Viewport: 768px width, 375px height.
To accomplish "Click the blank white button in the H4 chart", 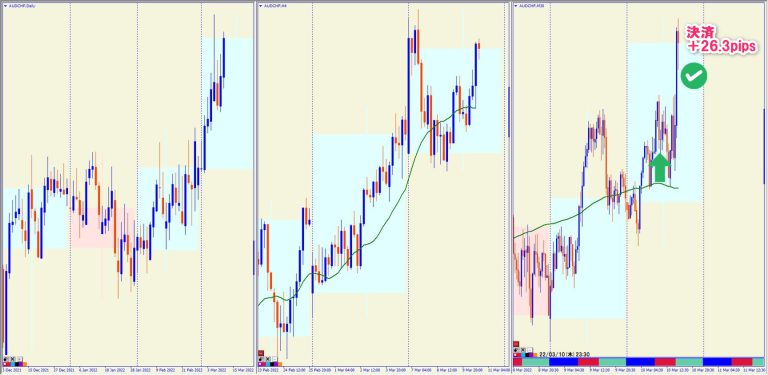I will 275,359.
